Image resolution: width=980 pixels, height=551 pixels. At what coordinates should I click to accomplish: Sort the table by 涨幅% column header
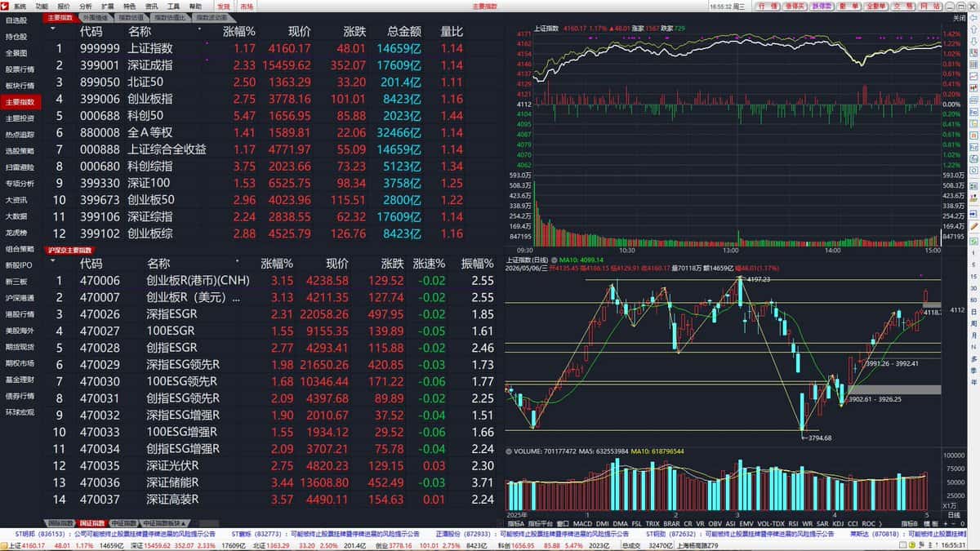(239, 32)
